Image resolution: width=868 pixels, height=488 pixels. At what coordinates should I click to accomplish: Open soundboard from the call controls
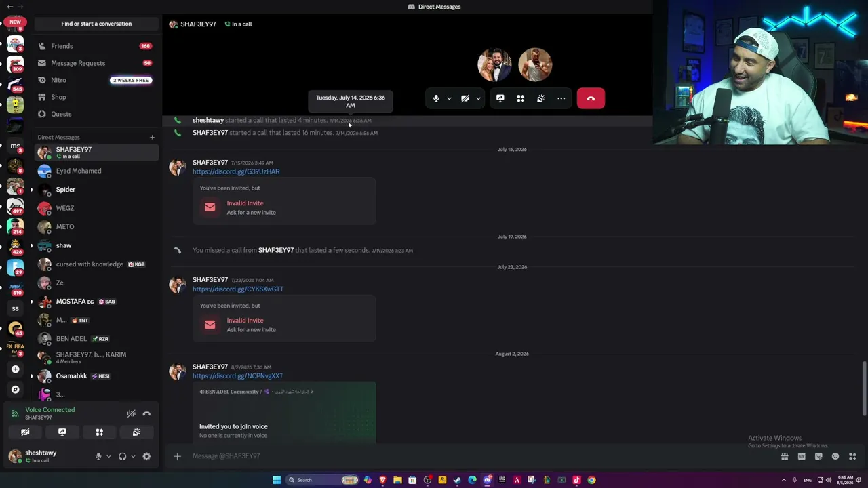[x=541, y=98]
